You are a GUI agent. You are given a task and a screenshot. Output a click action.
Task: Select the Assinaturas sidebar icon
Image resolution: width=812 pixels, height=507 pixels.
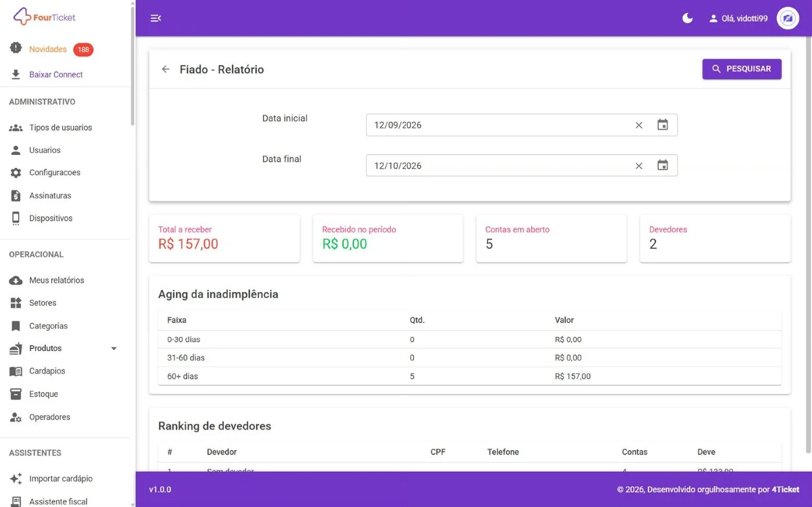16,195
